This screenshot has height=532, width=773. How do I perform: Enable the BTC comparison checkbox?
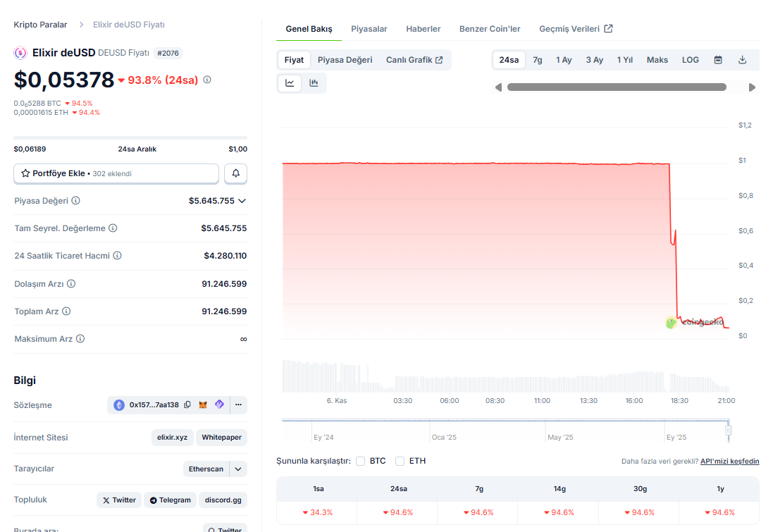[360, 461]
